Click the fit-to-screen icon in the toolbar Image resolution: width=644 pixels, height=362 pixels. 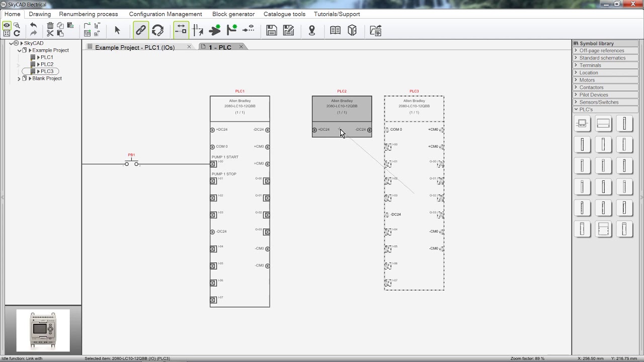point(7,33)
